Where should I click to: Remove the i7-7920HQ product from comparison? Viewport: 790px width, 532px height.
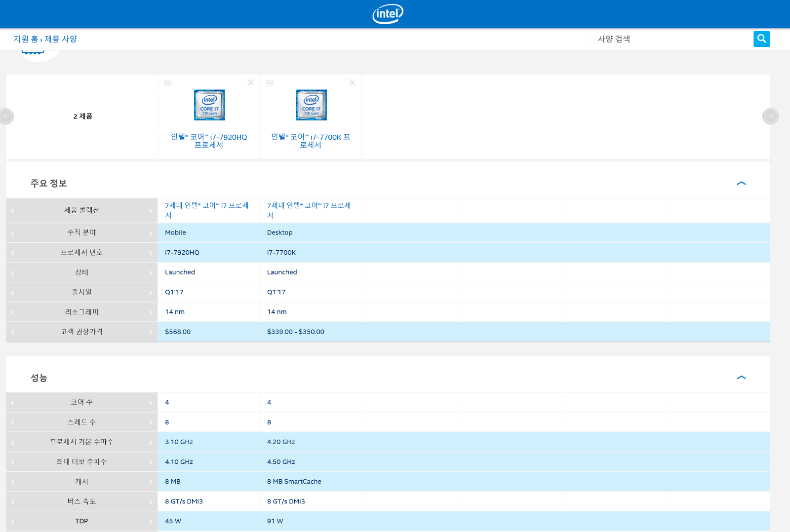point(251,82)
